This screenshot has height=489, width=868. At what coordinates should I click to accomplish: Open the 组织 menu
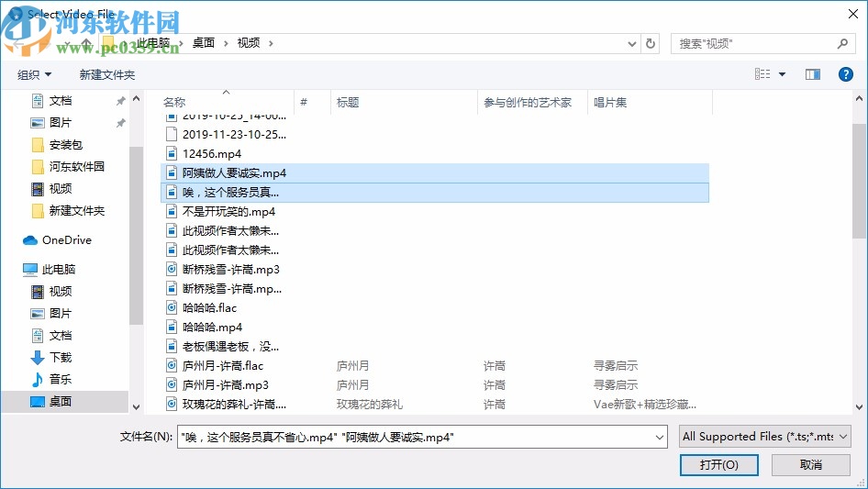point(34,74)
